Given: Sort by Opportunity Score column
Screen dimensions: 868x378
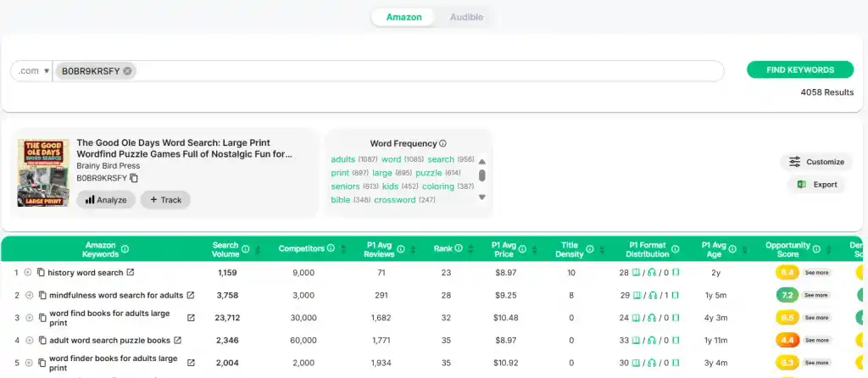Looking at the screenshot, I should pyautogui.click(x=829, y=250).
